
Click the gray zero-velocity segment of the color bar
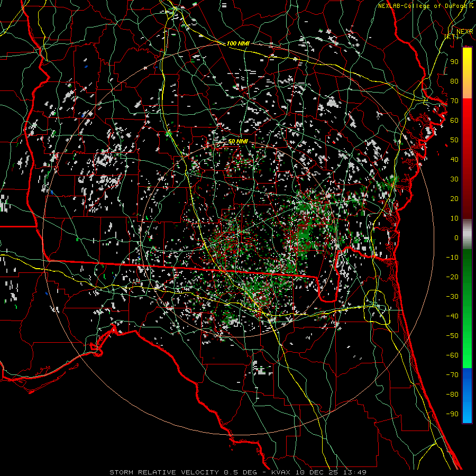pyautogui.click(x=467, y=234)
